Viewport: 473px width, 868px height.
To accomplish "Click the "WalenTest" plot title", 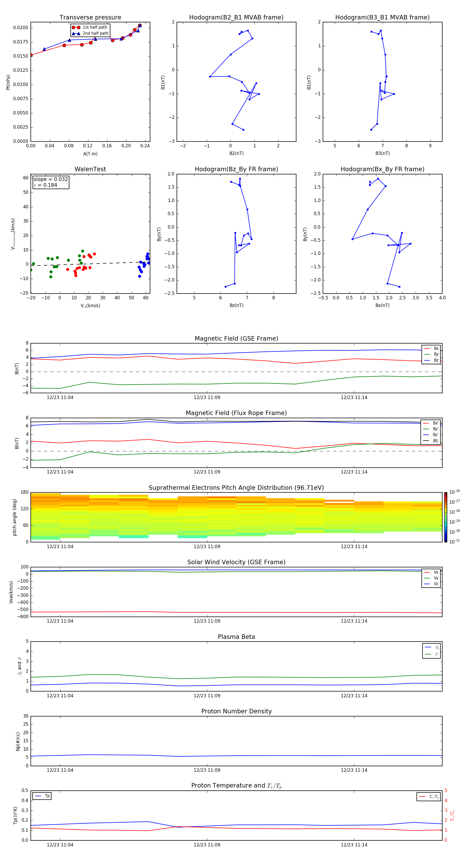I will (x=90, y=169).
